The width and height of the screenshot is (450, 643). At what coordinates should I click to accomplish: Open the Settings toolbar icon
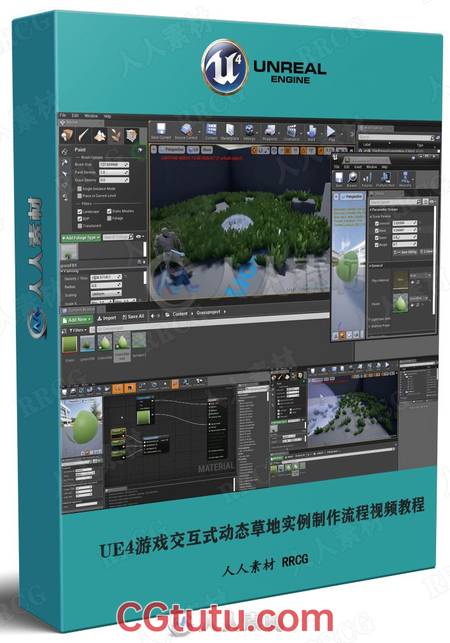coord(249,131)
